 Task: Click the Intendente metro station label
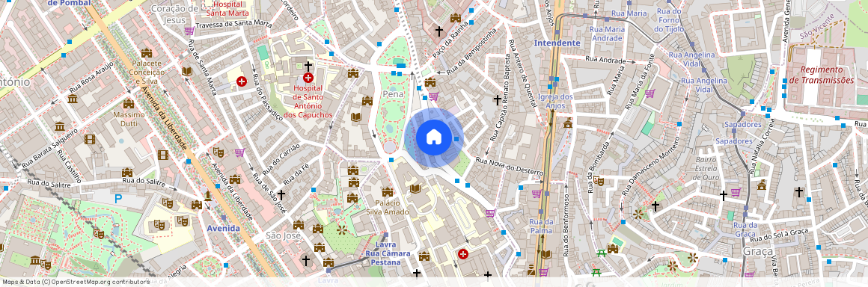[x=557, y=43]
